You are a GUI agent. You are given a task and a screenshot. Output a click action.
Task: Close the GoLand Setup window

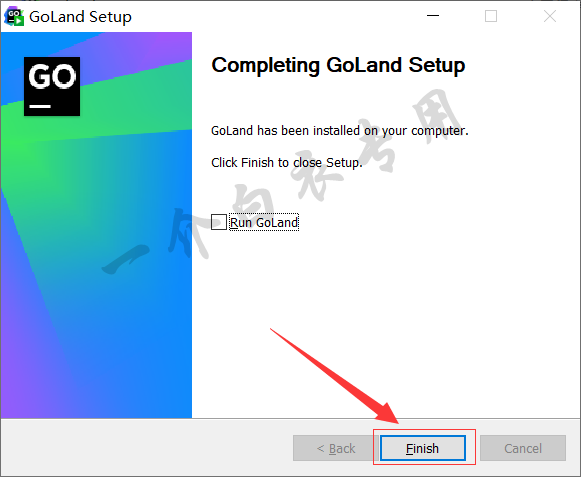(550, 16)
